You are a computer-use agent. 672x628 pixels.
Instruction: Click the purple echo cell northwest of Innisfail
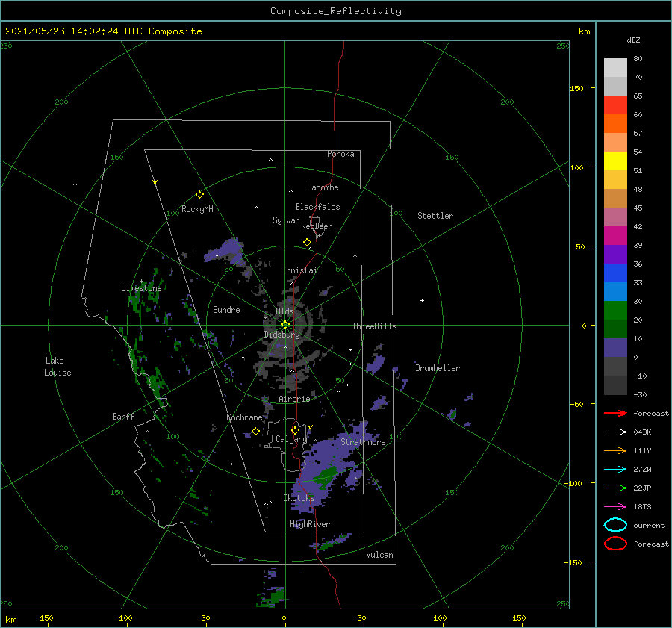pyautogui.click(x=224, y=250)
